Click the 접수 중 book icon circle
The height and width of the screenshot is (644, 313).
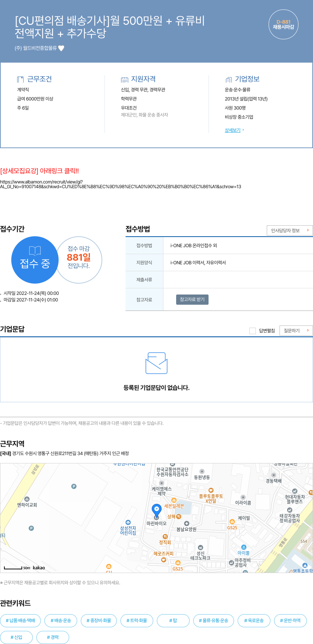[35, 260]
